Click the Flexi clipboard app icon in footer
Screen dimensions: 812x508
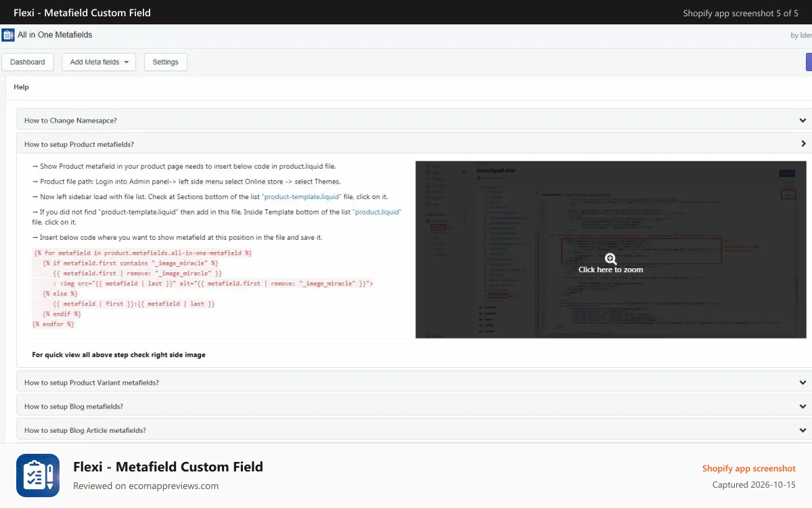pyautogui.click(x=38, y=475)
